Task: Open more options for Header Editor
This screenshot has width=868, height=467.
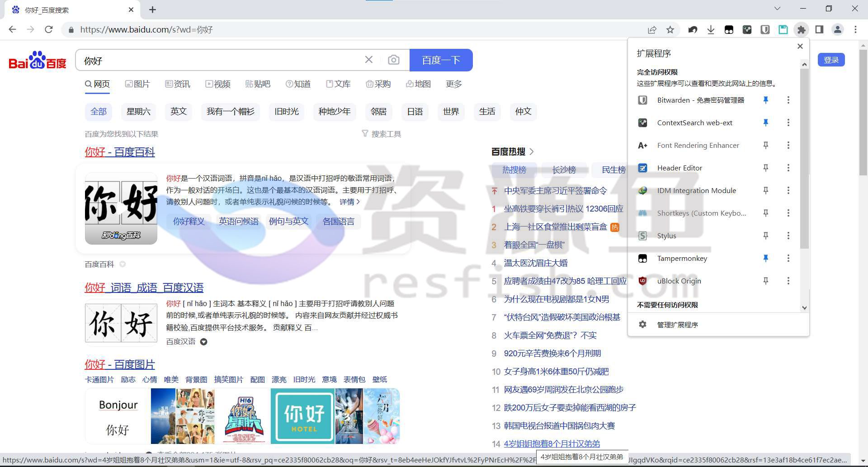Action: click(x=788, y=168)
